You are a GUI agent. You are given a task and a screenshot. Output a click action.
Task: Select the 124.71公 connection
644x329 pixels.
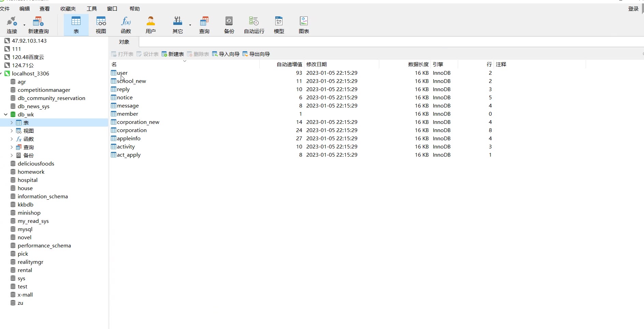23,65
